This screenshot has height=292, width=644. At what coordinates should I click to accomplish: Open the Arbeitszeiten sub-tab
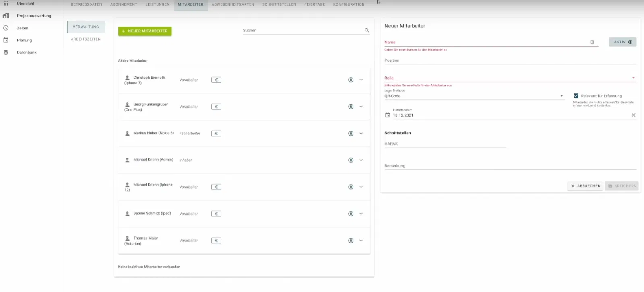(x=86, y=39)
